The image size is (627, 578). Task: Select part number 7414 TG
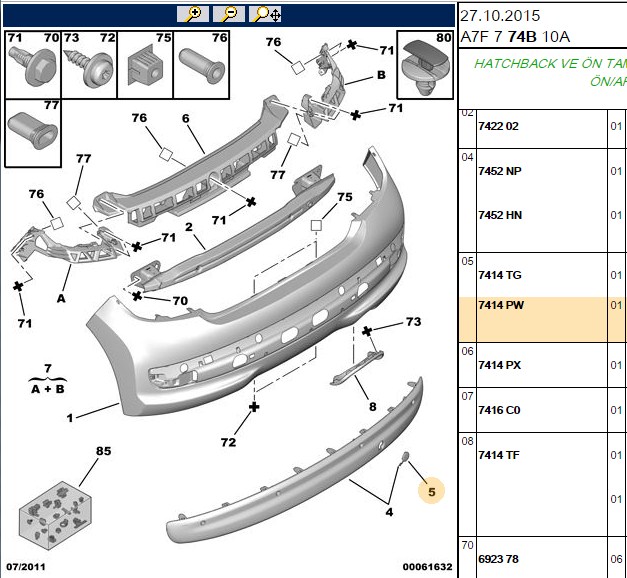(x=500, y=275)
